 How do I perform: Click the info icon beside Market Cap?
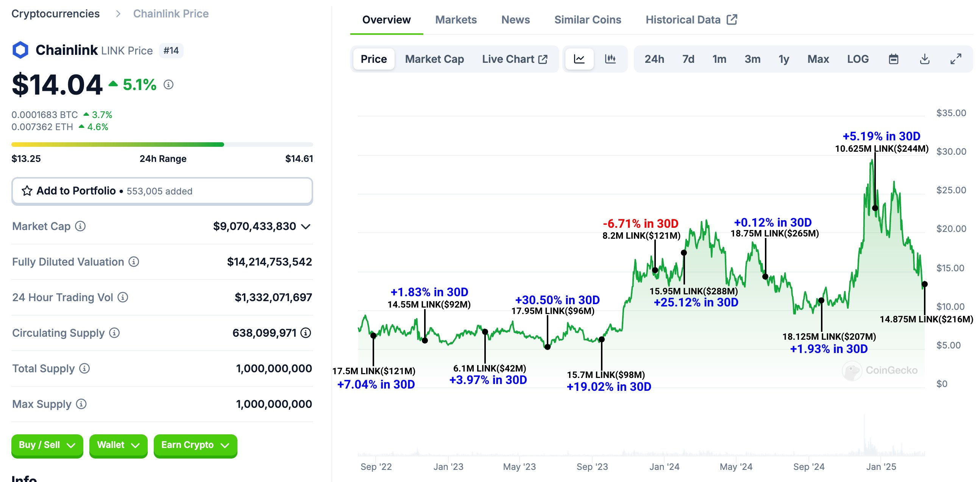pos(80,226)
